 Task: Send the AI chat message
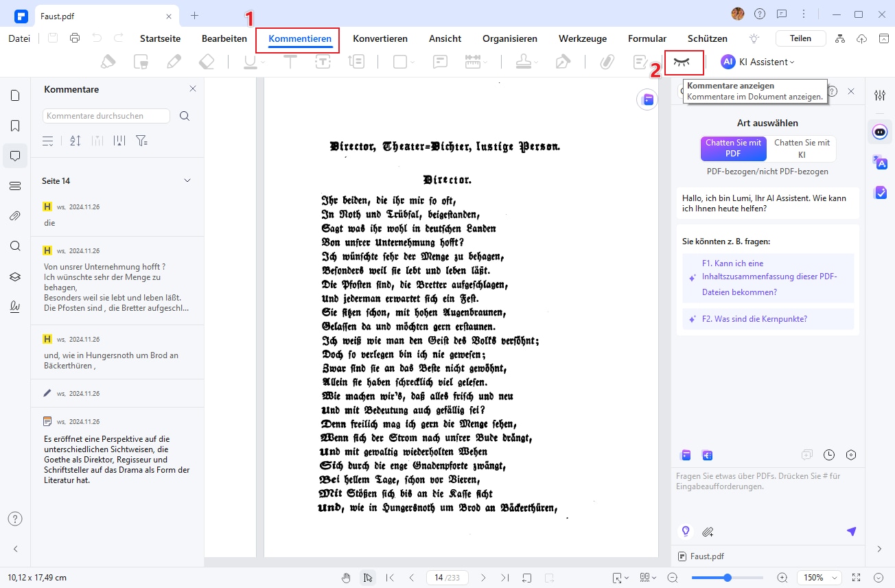coord(851,532)
